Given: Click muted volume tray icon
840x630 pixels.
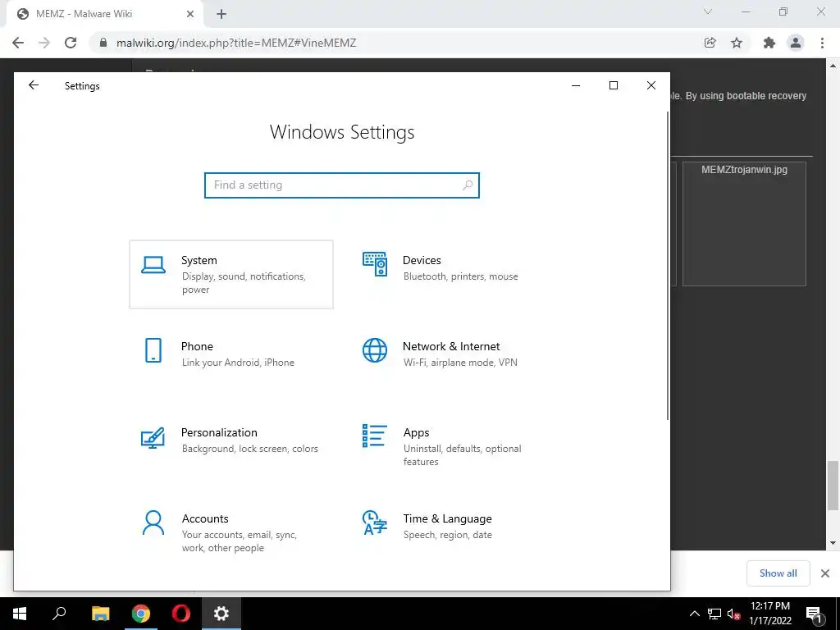Looking at the screenshot, I should 734,614.
